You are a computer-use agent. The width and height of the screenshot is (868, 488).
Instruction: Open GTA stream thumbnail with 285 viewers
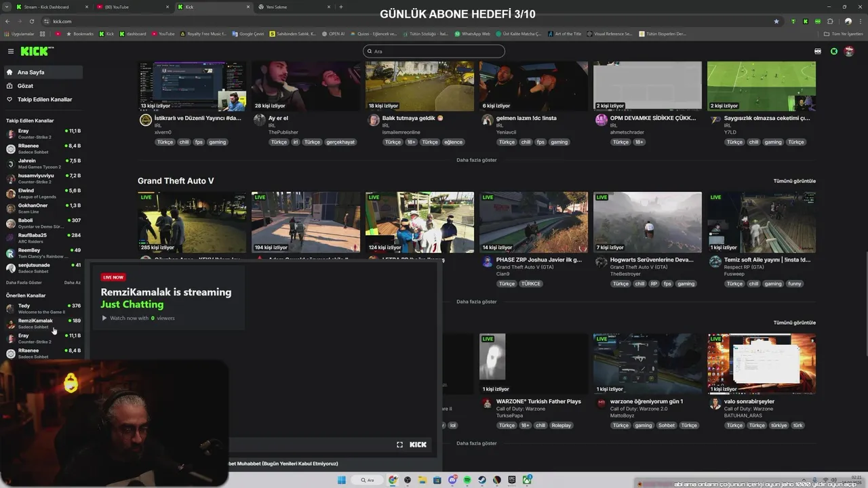coord(192,222)
